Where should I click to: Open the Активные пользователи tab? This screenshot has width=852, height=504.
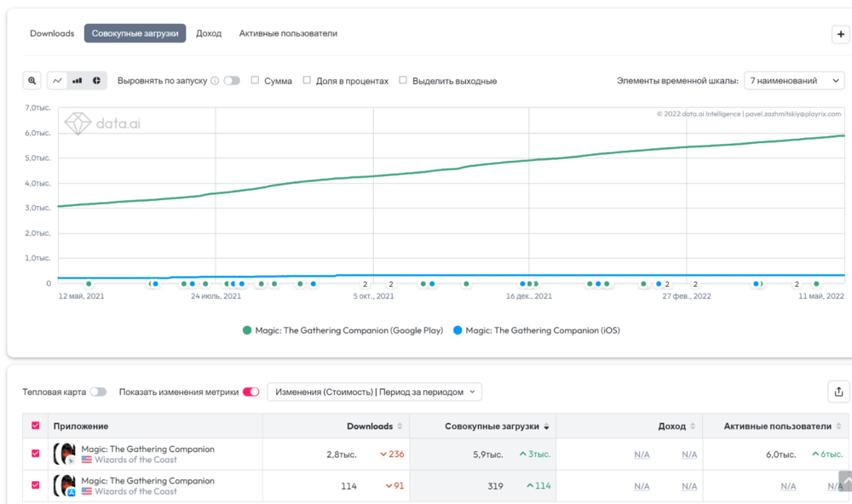288,33
